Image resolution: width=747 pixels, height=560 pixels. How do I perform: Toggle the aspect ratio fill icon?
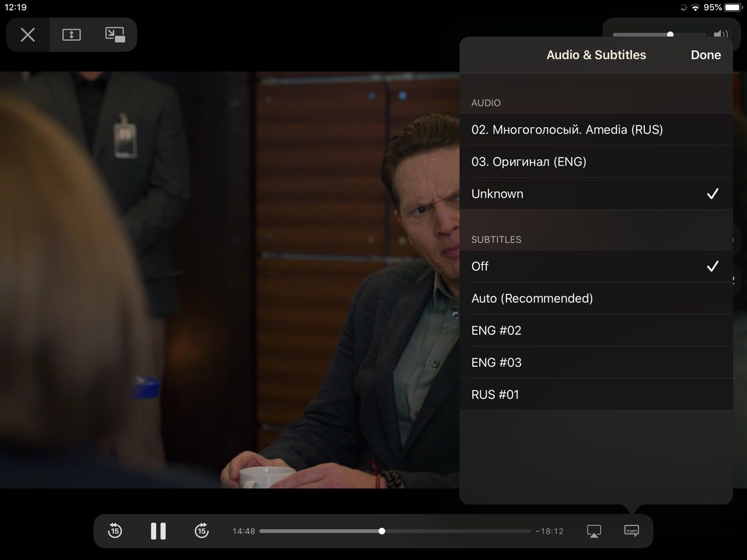71,35
